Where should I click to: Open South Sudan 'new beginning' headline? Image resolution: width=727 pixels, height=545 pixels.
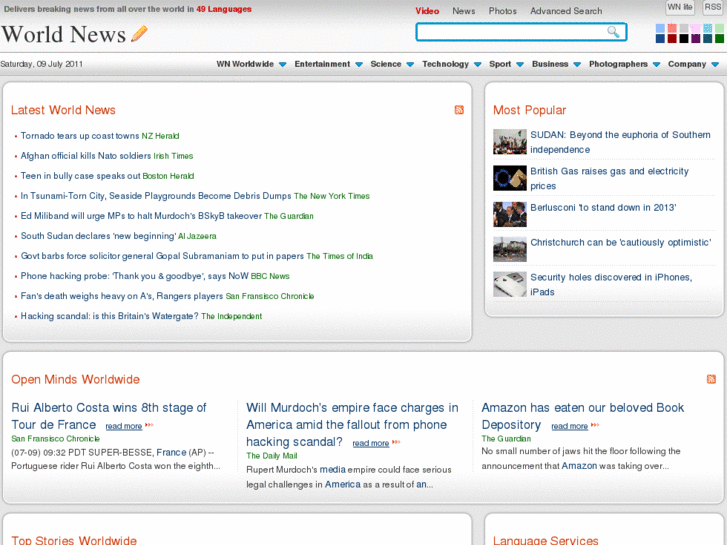point(98,236)
